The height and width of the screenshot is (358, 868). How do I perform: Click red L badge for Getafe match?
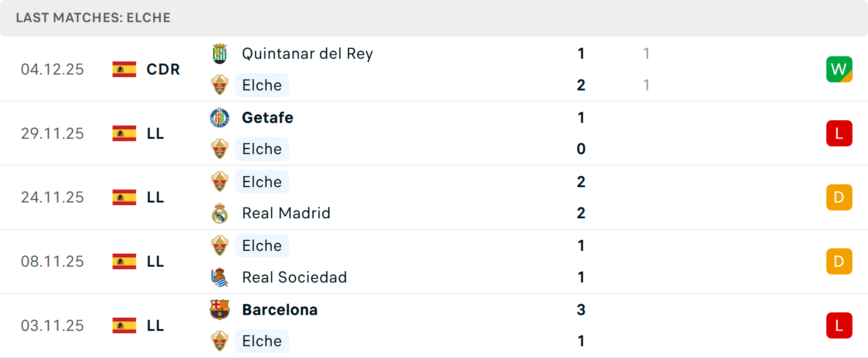839,133
